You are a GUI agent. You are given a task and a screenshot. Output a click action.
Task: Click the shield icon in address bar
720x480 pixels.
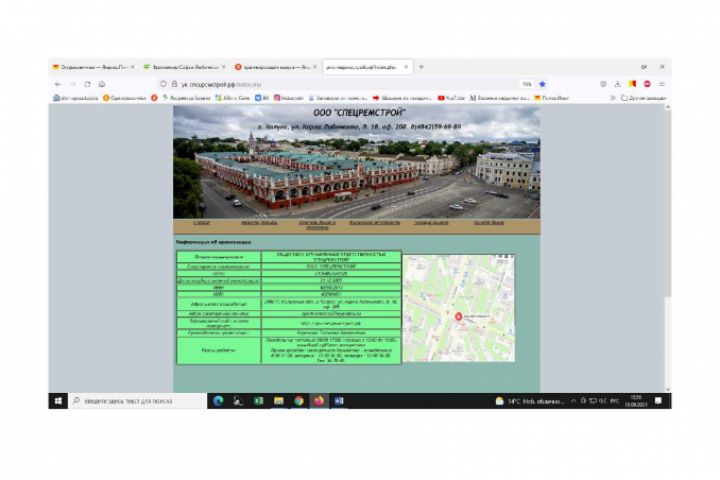pos(163,84)
